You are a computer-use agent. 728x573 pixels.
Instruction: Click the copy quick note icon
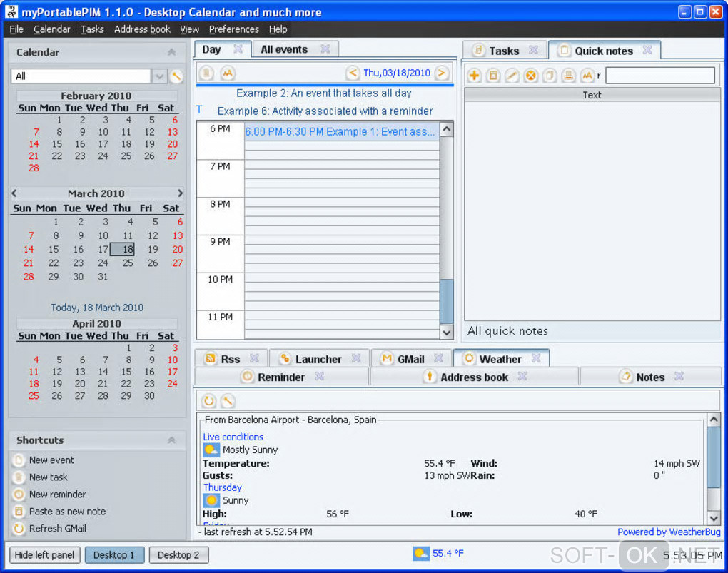tap(550, 75)
